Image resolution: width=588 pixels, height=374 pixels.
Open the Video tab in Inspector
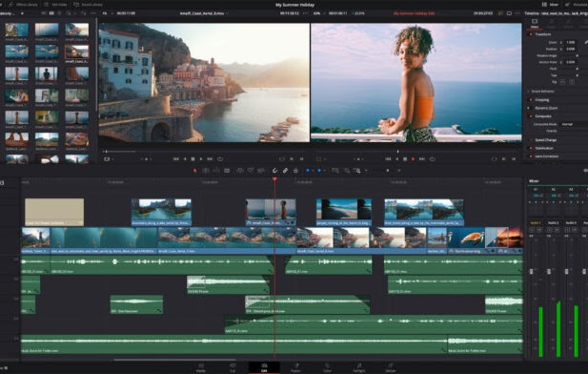click(535, 23)
